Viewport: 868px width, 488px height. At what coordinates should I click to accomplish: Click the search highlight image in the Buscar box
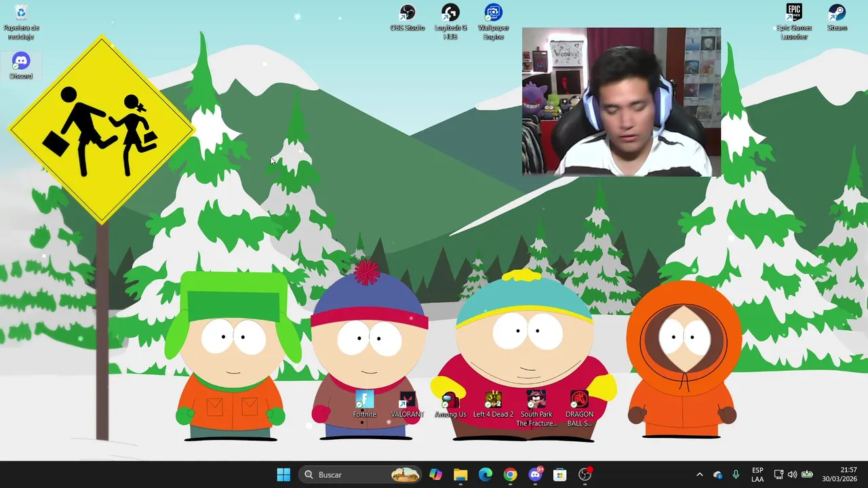click(x=406, y=474)
